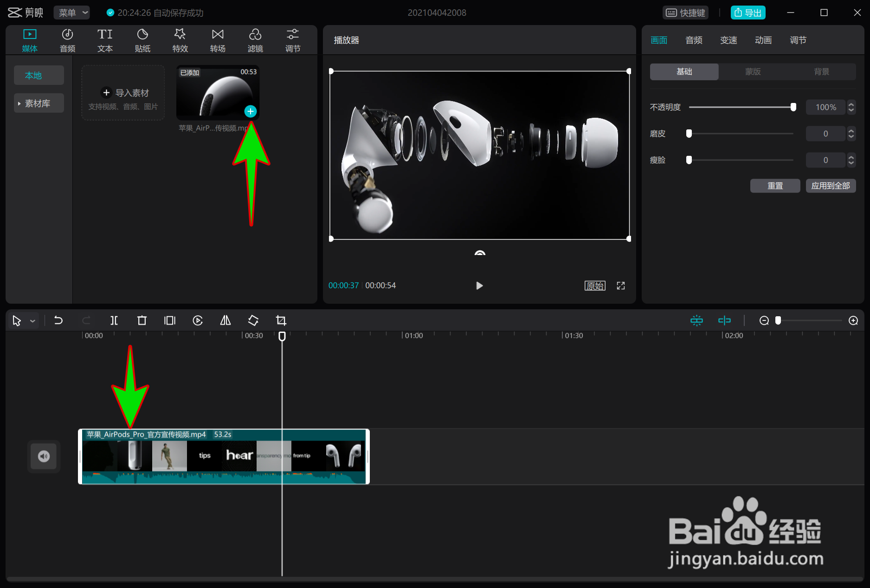Click 导入素材 to import media
Screen dimensions: 870x588
(x=123, y=93)
